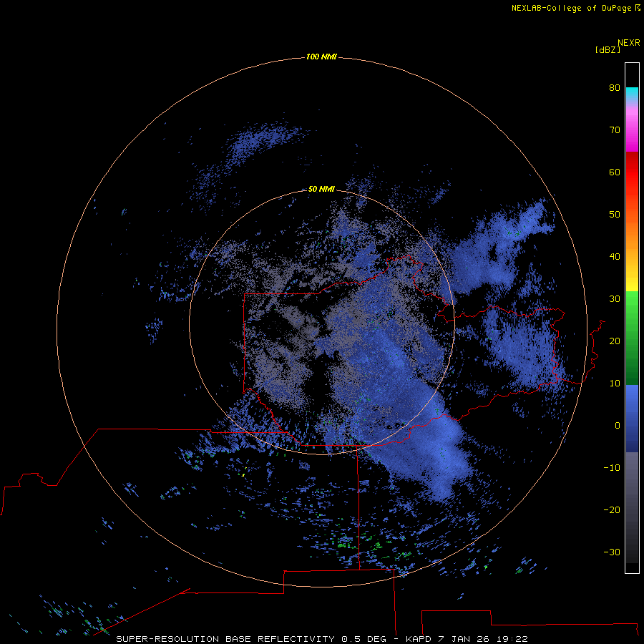
Task: Click the 30 dBZ scale value
Action: (x=615, y=299)
